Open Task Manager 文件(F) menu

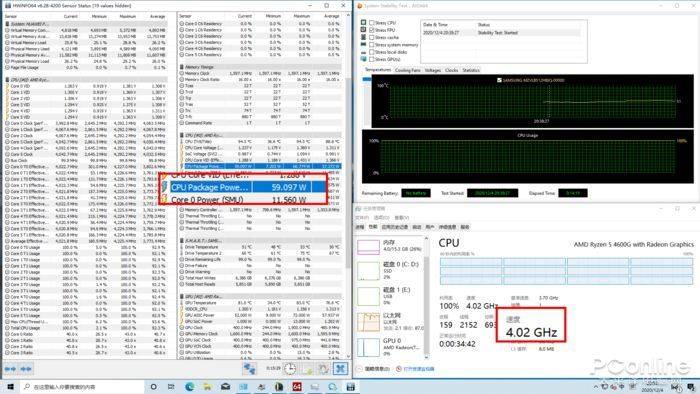click(362, 218)
